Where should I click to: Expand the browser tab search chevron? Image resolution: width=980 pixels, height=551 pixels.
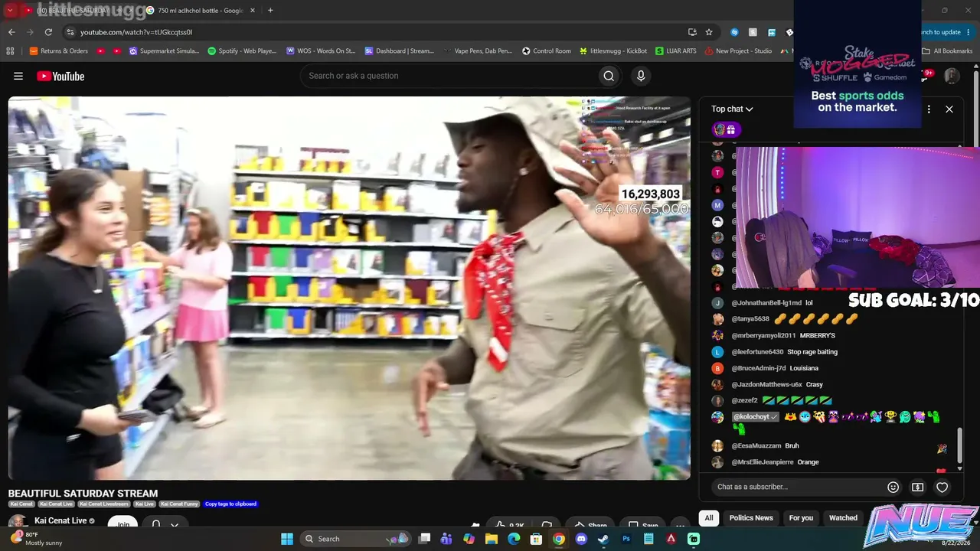(x=11, y=10)
